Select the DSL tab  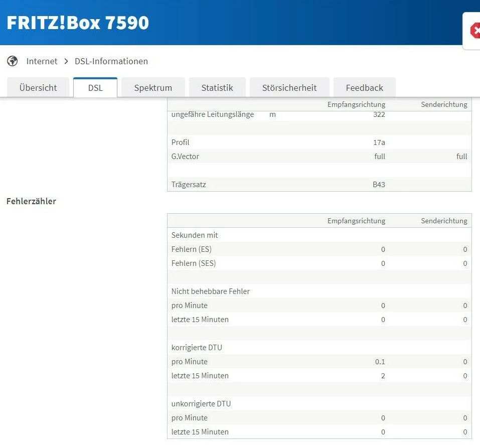pyautogui.click(x=95, y=88)
